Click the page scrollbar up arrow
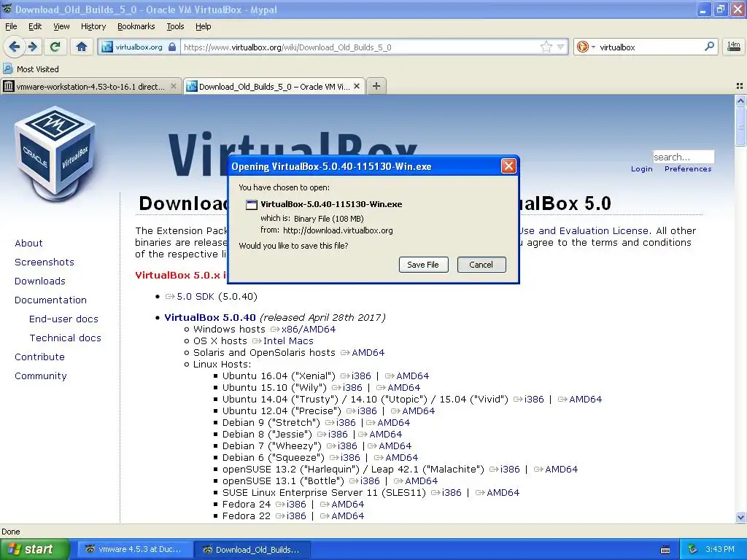 [740, 101]
